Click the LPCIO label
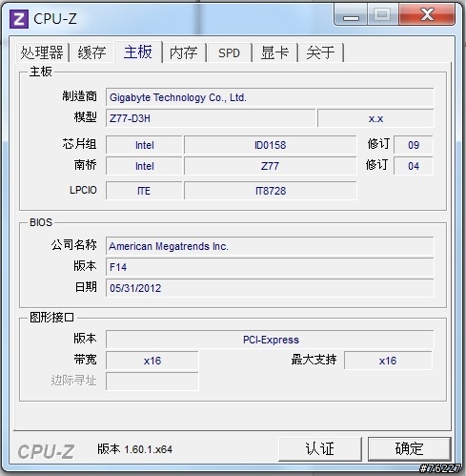This screenshot has width=466, height=476. click(83, 190)
